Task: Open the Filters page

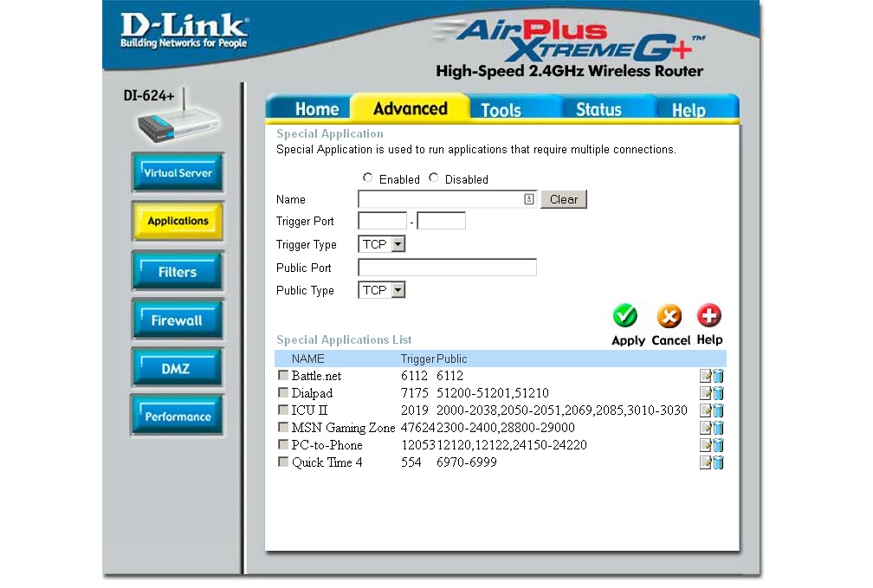Action: coord(178,272)
